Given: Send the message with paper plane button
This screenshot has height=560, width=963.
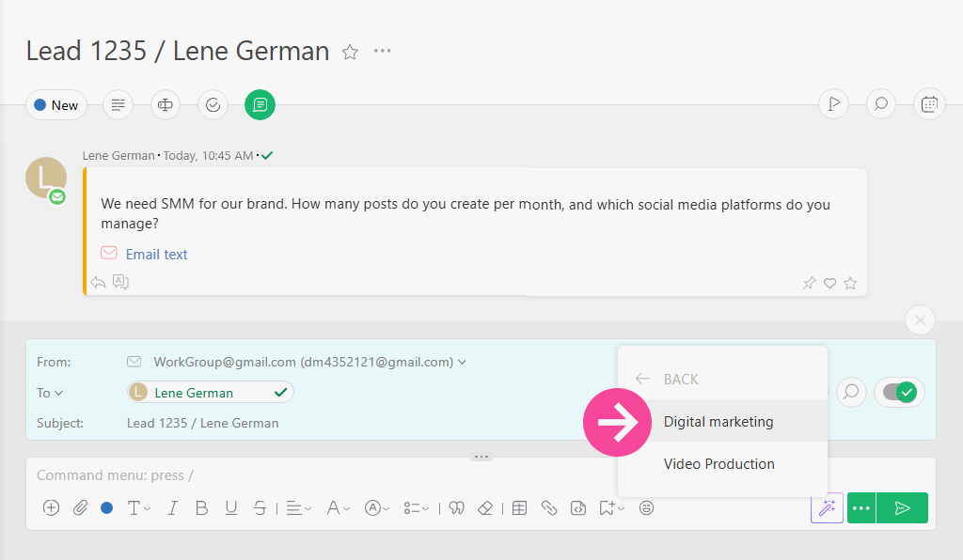Looking at the screenshot, I should (902, 508).
